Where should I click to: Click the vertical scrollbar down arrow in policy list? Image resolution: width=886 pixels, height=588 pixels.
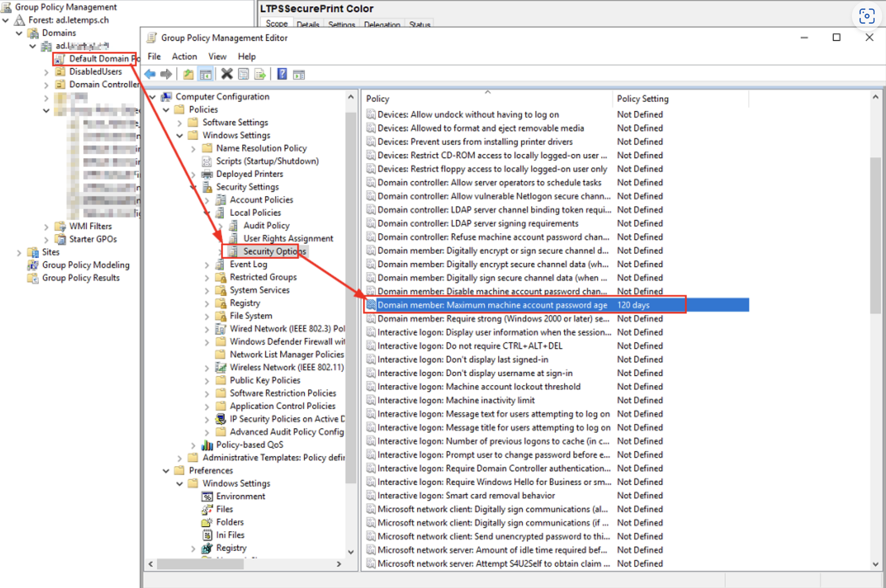point(876,564)
